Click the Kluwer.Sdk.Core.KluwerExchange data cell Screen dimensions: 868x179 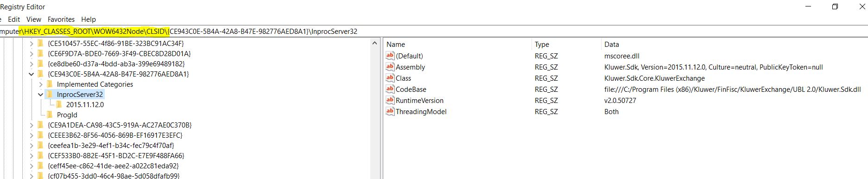point(654,78)
